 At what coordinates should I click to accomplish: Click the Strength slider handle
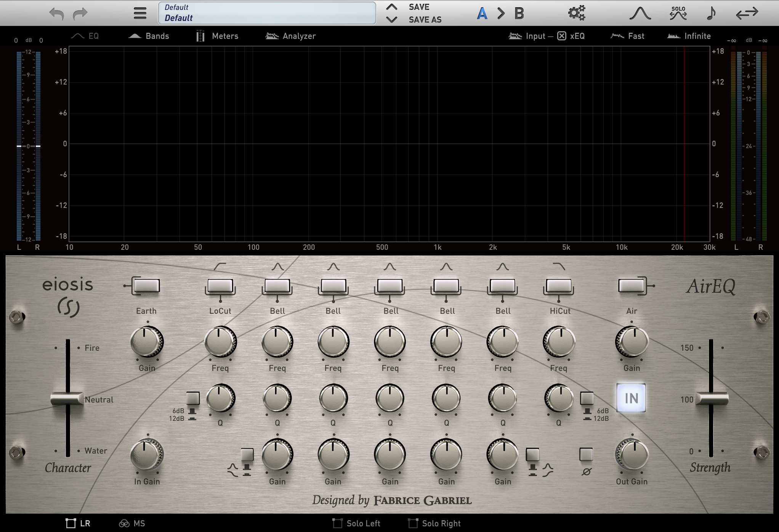click(712, 399)
